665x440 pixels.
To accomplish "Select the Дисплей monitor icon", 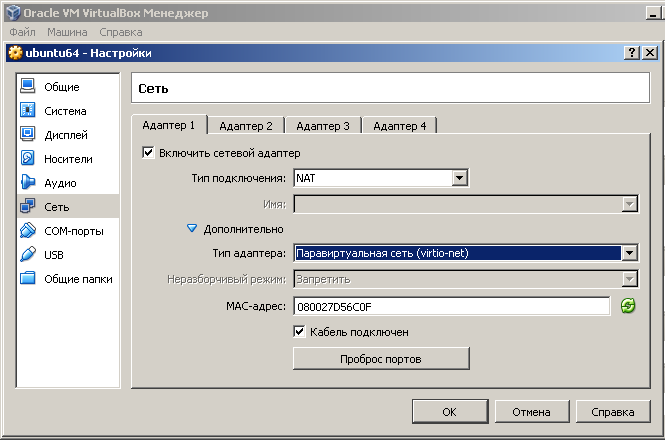I will (28, 134).
